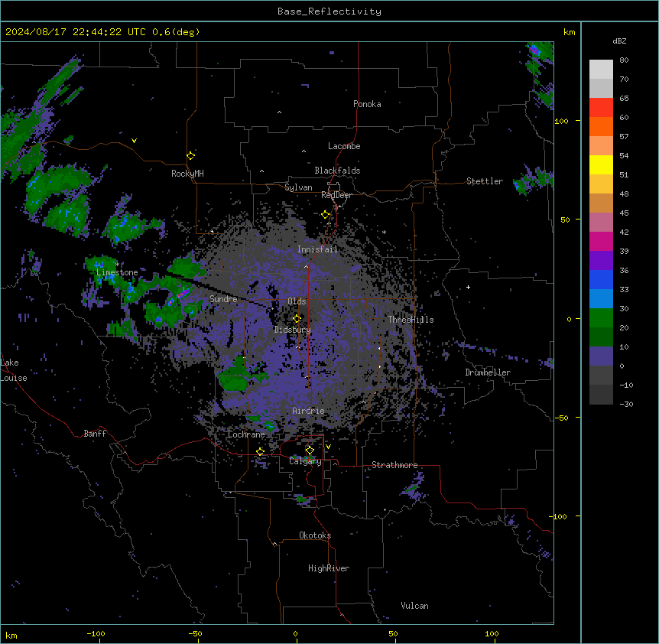Screen dimensions: 659x644
Task: Click the Lacombe city label
Action: point(344,146)
